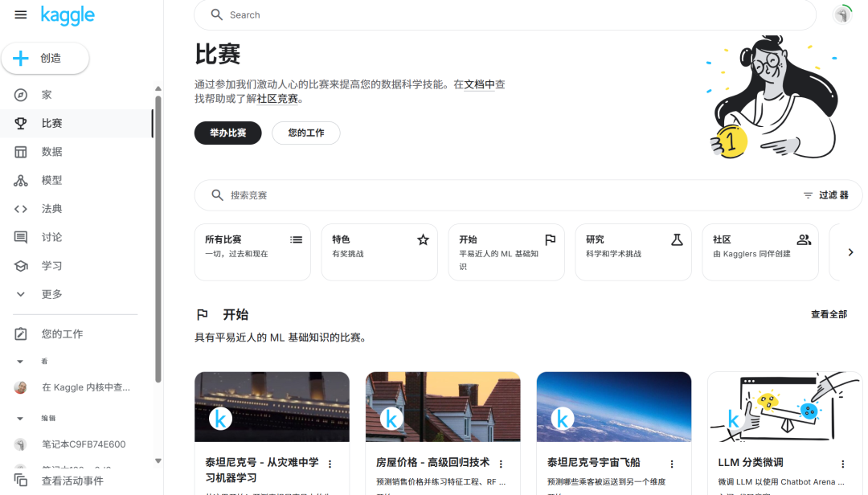
Task: Select the 开始 getting-started category card
Action: (x=506, y=252)
